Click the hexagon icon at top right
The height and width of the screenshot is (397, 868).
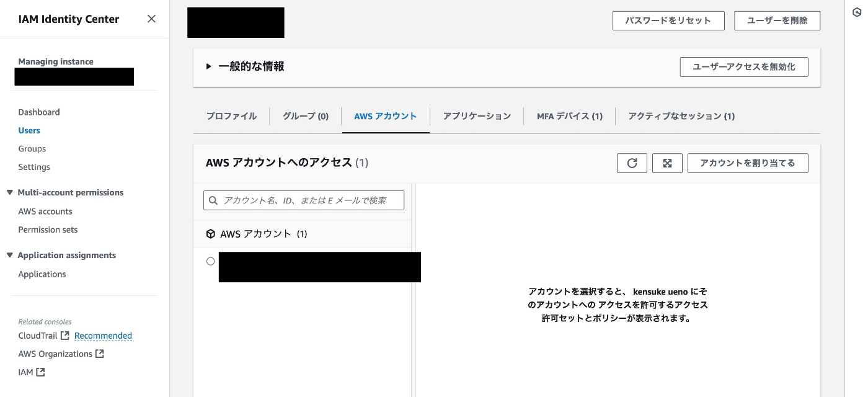(x=857, y=12)
